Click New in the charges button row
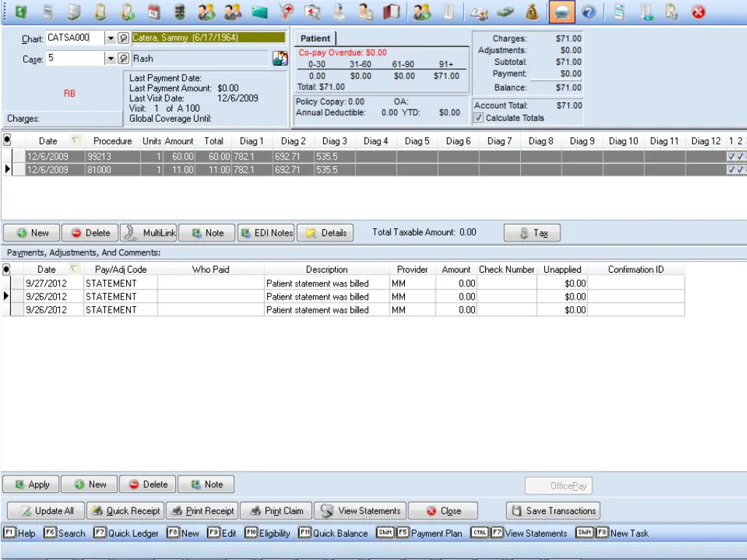 32,233
